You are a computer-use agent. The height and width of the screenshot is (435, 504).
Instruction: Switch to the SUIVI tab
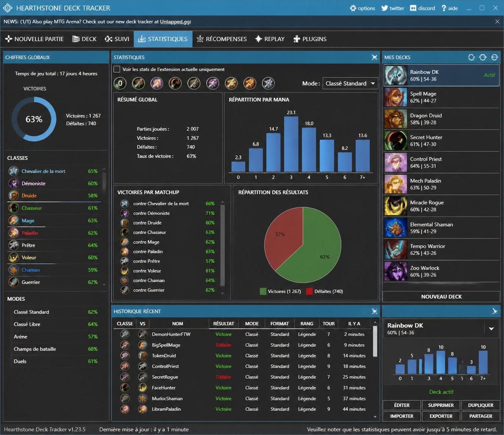pyautogui.click(x=117, y=39)
